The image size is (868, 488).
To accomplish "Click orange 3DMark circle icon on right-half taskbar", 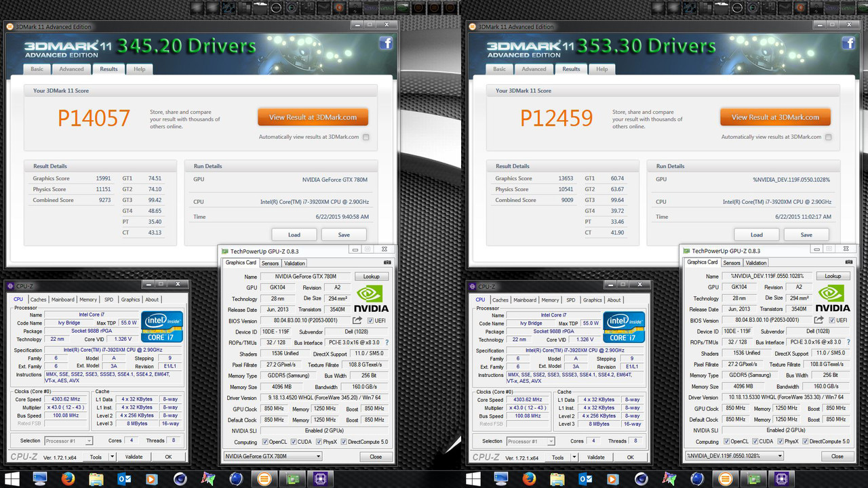I will (x=726, y=479).
